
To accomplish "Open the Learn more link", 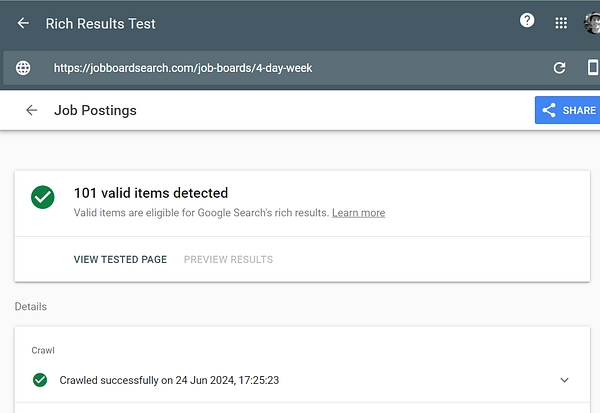I will point(358,213).
